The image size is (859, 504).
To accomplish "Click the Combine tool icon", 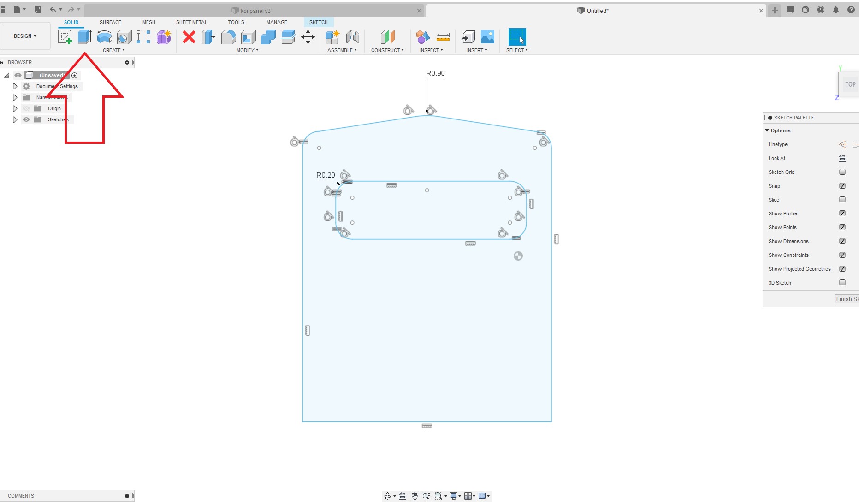I will 268,37.
